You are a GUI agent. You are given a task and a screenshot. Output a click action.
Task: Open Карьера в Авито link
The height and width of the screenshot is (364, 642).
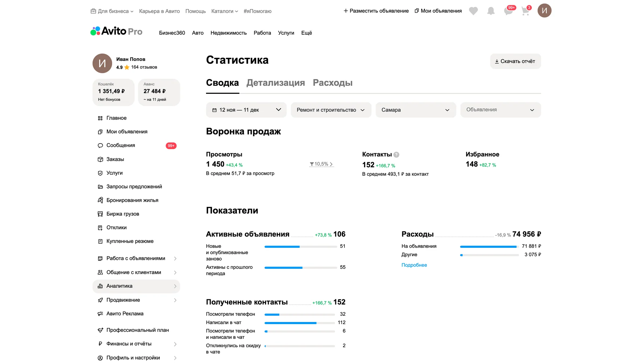pos(159,11)
